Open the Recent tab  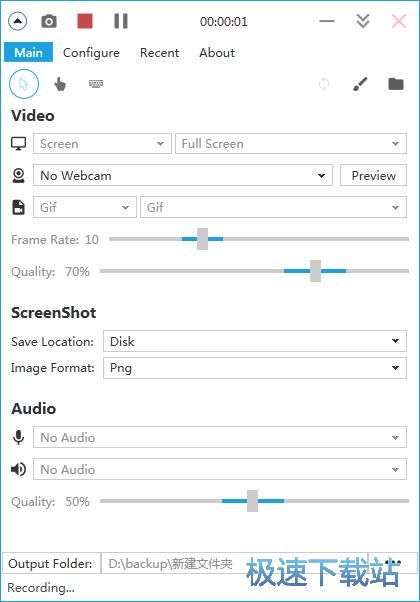click(x=159, y=53)
